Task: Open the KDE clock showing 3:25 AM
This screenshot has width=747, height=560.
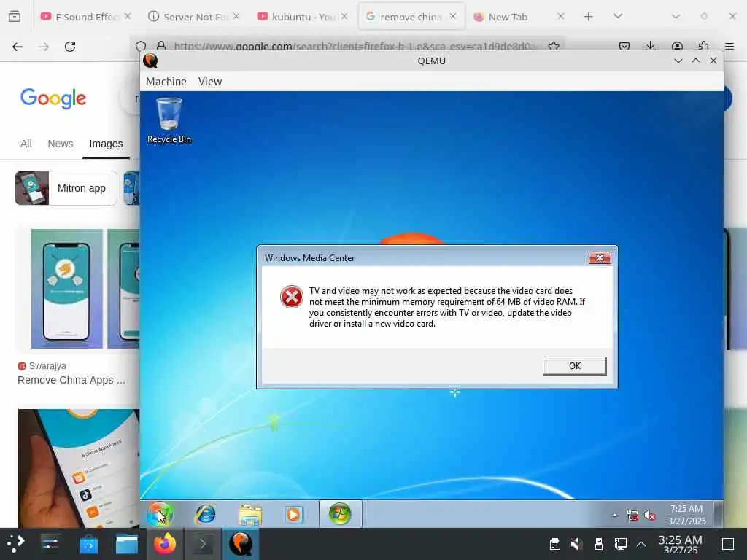Action: (681, 544)
